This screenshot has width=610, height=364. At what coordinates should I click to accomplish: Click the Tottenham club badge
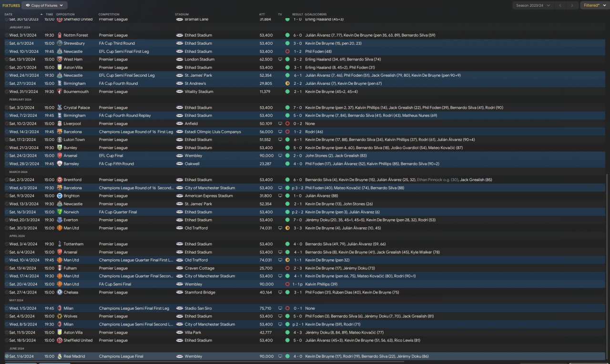click(x=60, y=244)
